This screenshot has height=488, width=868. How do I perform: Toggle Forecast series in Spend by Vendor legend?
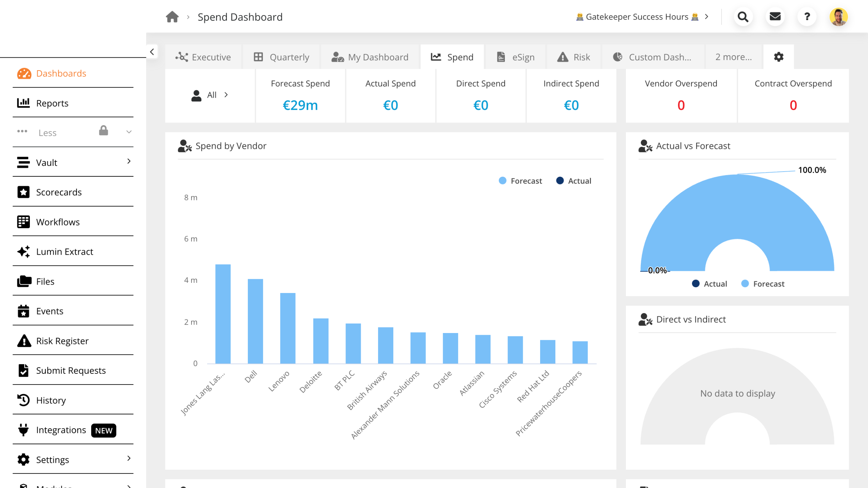point(520,181)
